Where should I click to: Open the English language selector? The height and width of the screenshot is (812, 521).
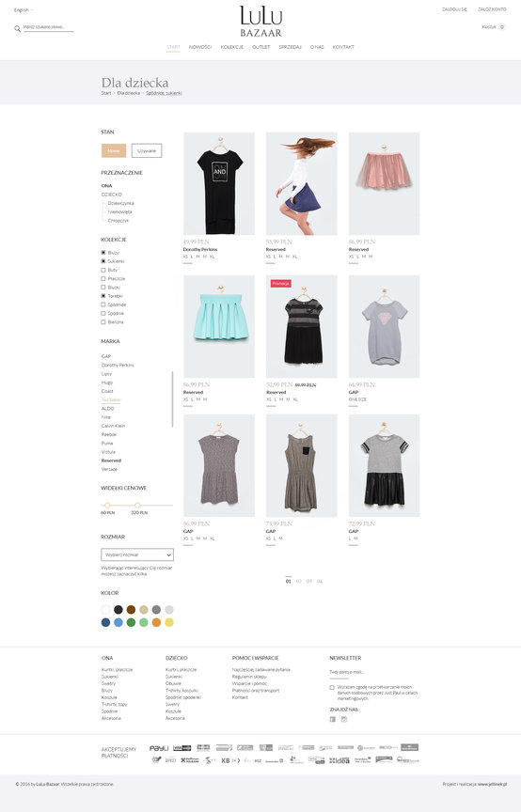(24, 9)
